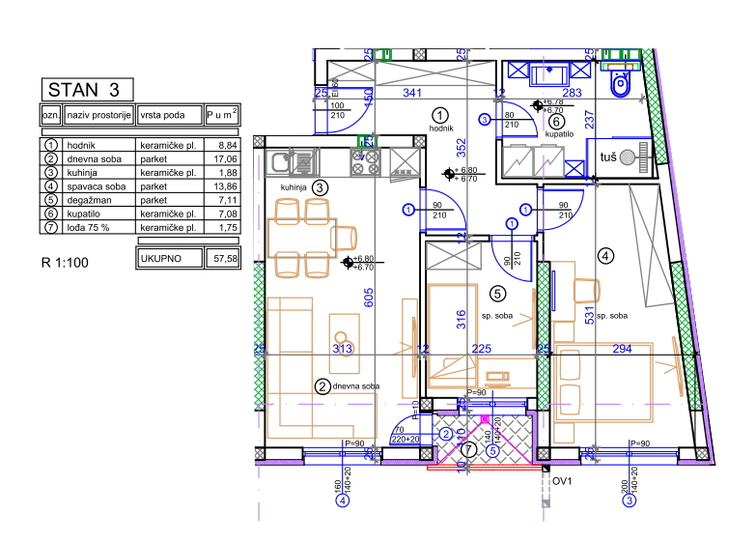The width and height of the screenshot is (756, 542).
Task: Select the kitchen sink symbol
Action: (x=279, y=162)
